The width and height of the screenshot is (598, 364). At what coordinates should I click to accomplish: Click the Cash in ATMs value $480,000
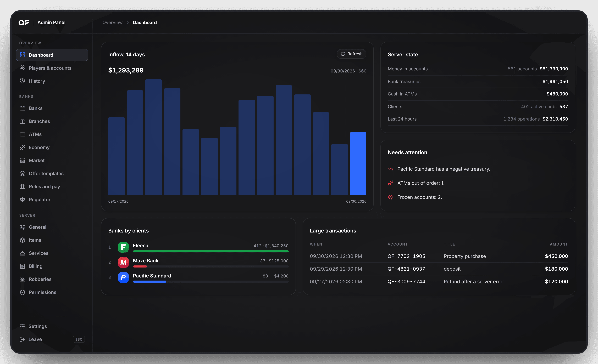(557, 94)
